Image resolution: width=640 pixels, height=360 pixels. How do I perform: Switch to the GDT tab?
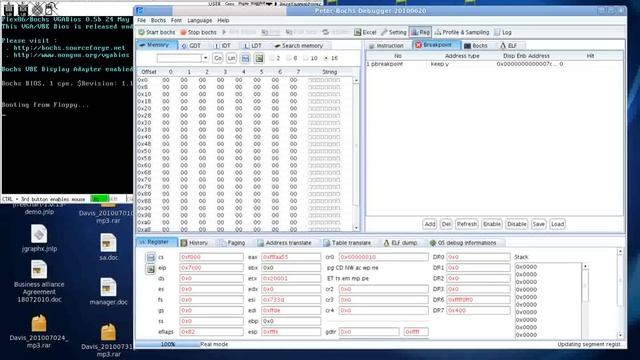pyautogui.click(x=191, y=46)
